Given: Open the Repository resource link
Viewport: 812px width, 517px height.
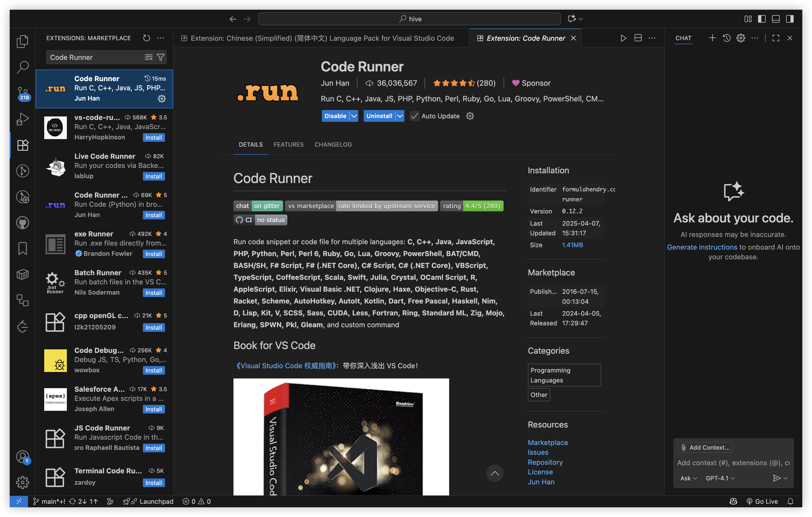Looking at the screenshot, I should click(545, 462).
